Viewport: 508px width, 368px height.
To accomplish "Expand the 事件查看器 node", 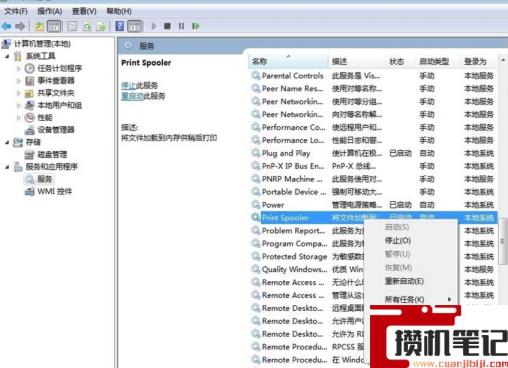I will 19,81.
